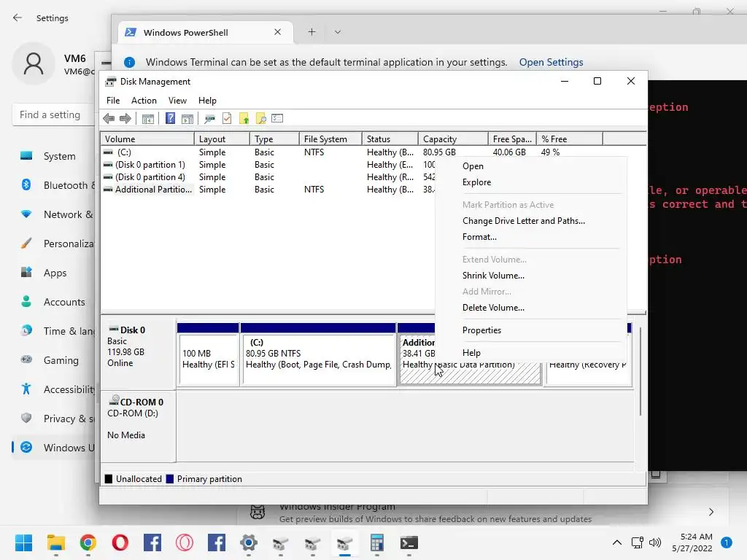
Task: Show hidden system tray icons chevron
Action: click(x=616, y=542)
